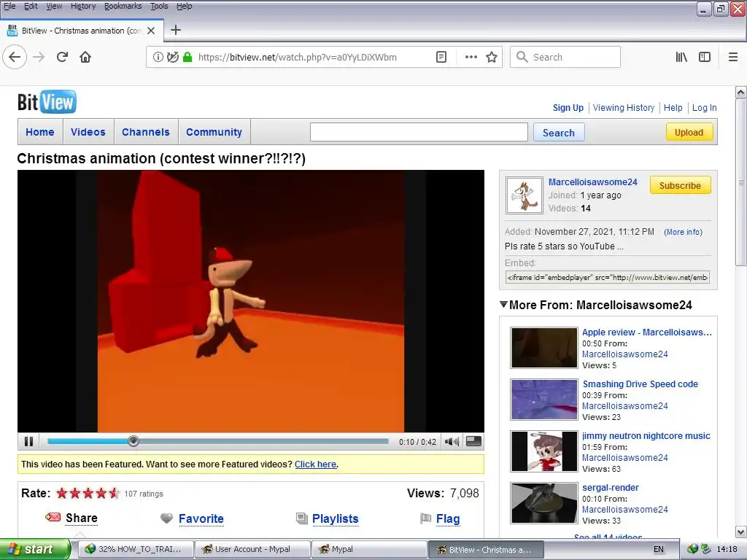Open the History menu

pyautogui.click(x=83, y=6)
